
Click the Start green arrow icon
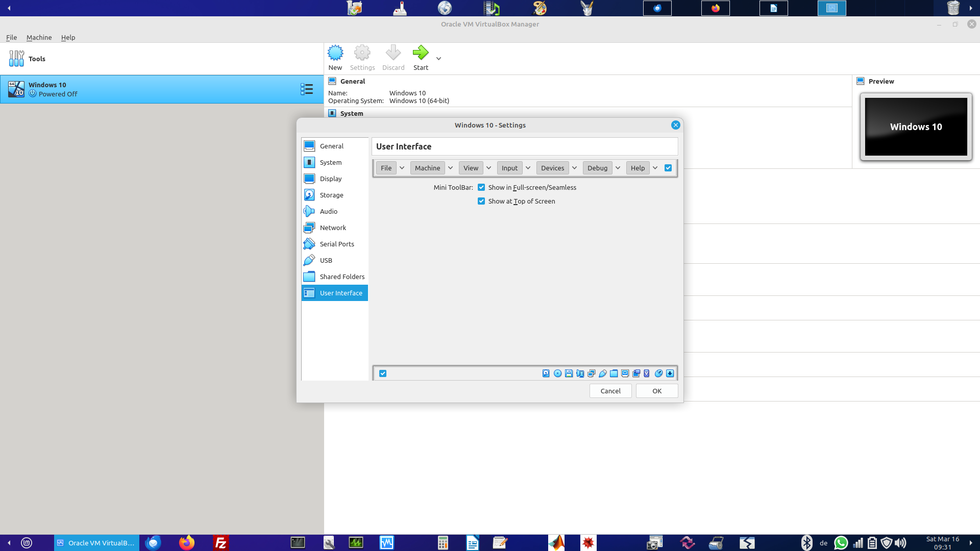421,53
